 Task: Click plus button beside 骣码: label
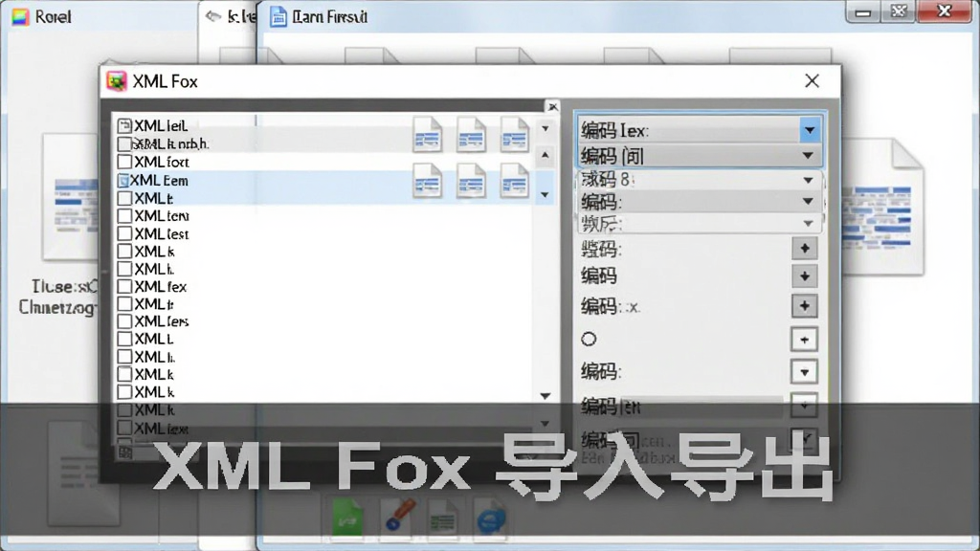(x=804, y=249)
